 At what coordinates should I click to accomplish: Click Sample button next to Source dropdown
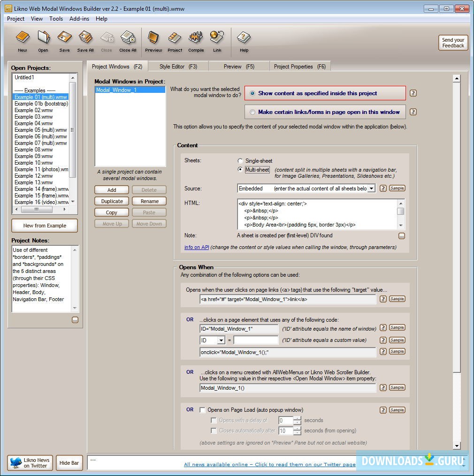397,188
